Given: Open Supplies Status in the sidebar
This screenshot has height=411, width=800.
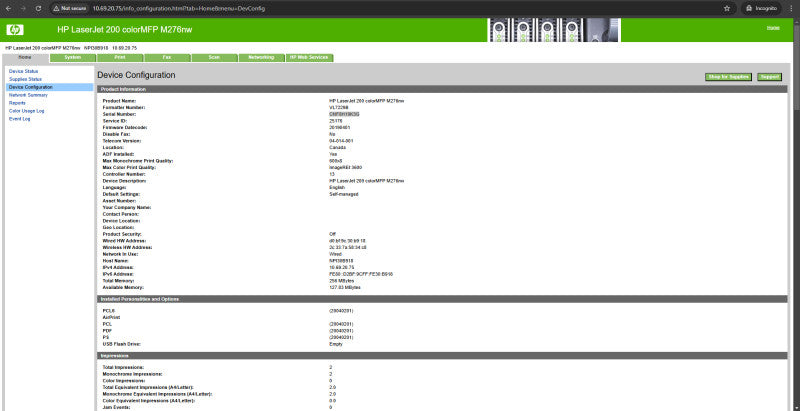Looking at the screenshot, I should click(x=26, y=80).
